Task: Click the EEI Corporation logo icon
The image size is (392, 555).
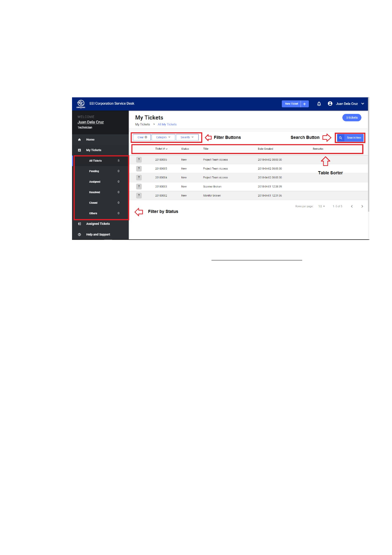Action: tap(81, 104)
